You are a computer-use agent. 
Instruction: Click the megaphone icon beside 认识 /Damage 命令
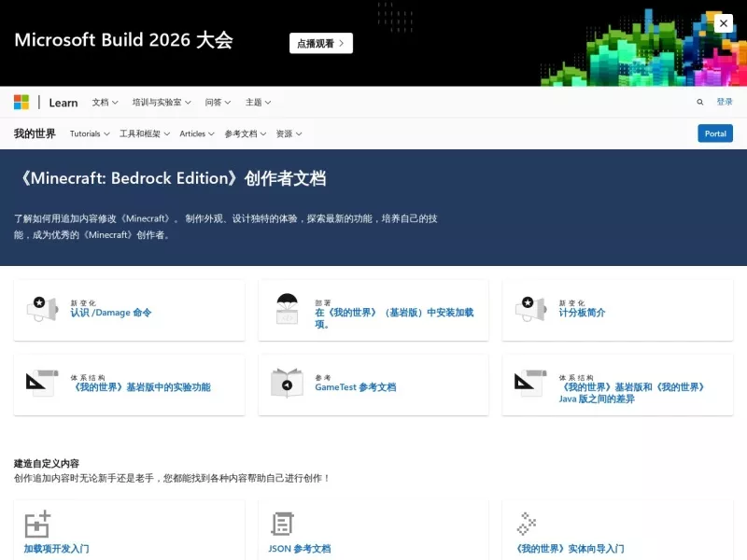coord(42,309)
